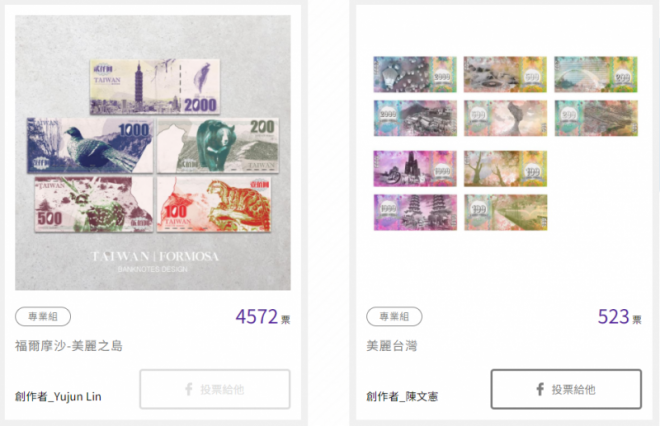Click the red 100 banknote with leopard cat
This screenshot has width=660, height=426.
(214, 204)
